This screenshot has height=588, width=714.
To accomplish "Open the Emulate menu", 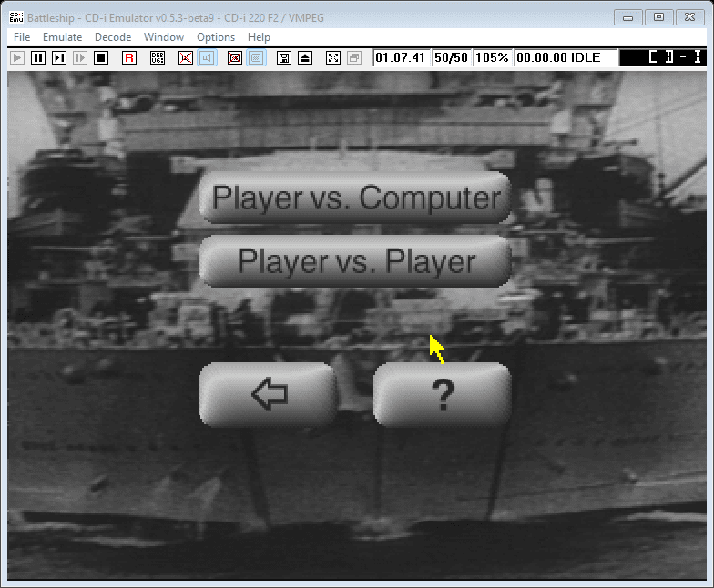I will 62,37.
